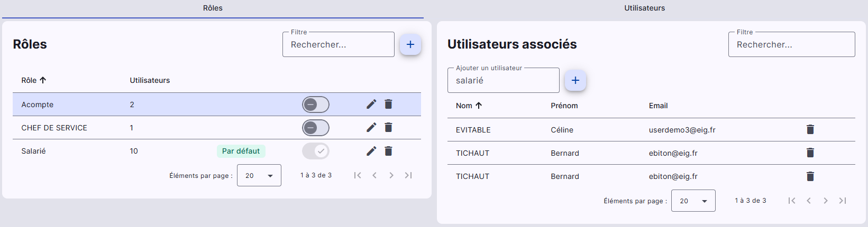Viewport: 868px width, 227px height.
Task: Select the Rôles tab
Action: 213,8
